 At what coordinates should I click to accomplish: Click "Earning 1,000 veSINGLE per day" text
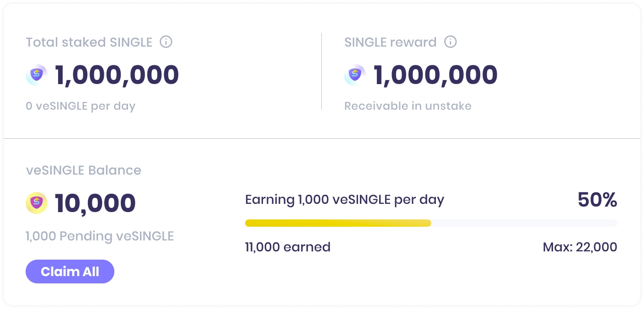tap(344, 200)
